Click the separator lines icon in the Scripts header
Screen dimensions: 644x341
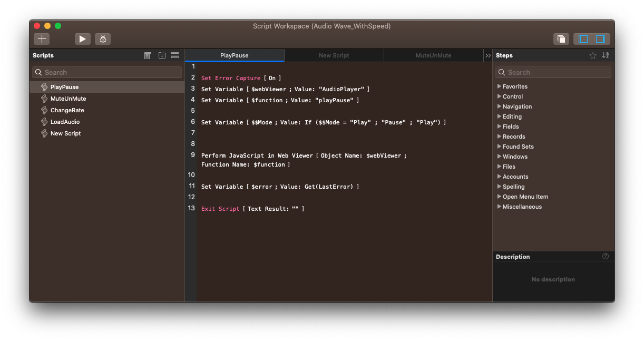point(175,55)
